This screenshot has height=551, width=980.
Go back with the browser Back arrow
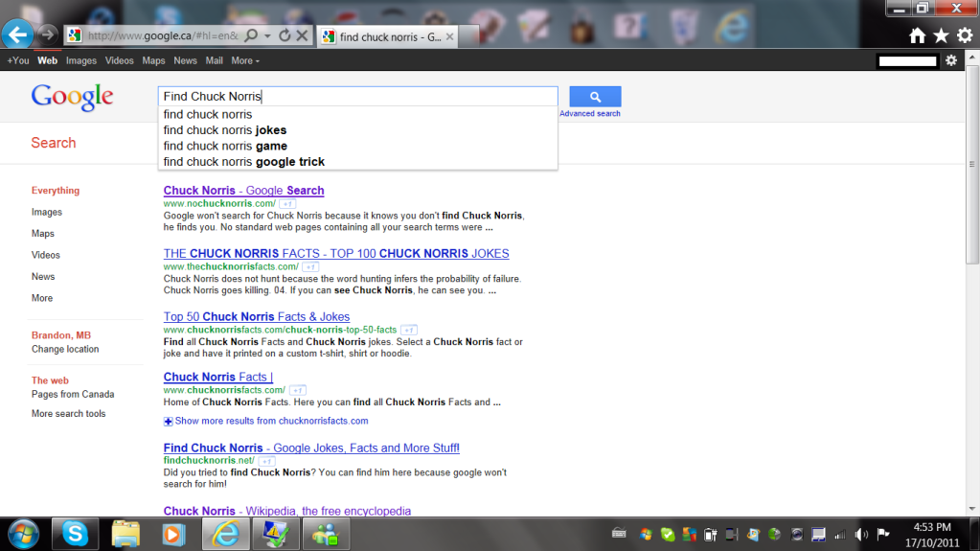17,34
